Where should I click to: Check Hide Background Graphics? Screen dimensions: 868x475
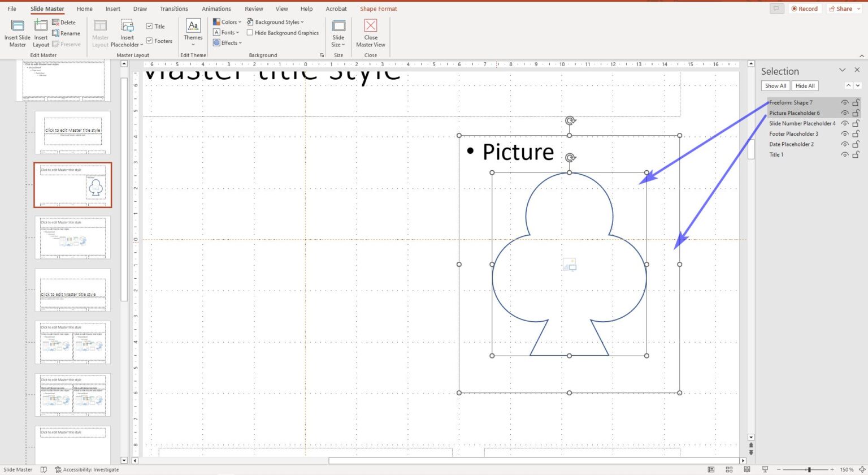[x=250, y=32]
